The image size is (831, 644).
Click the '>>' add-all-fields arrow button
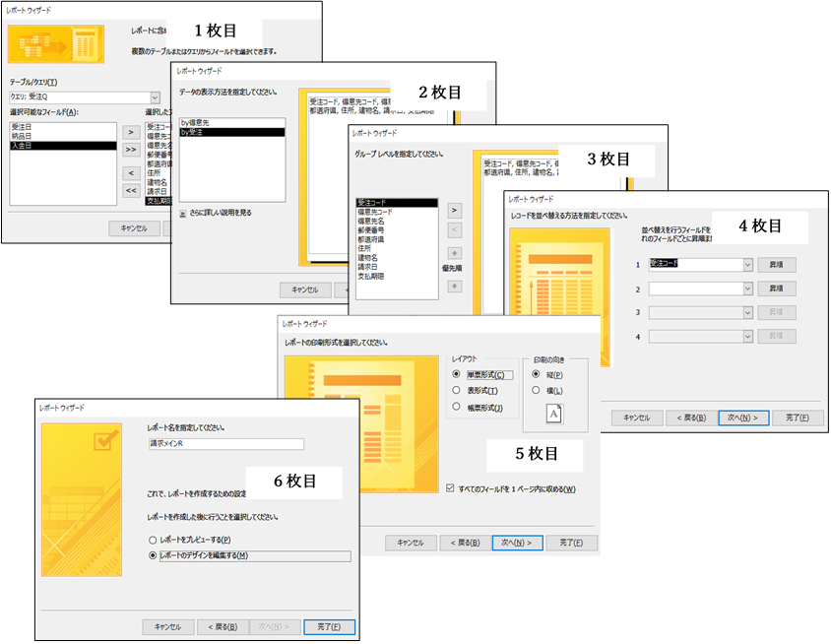tap(130, 150)
